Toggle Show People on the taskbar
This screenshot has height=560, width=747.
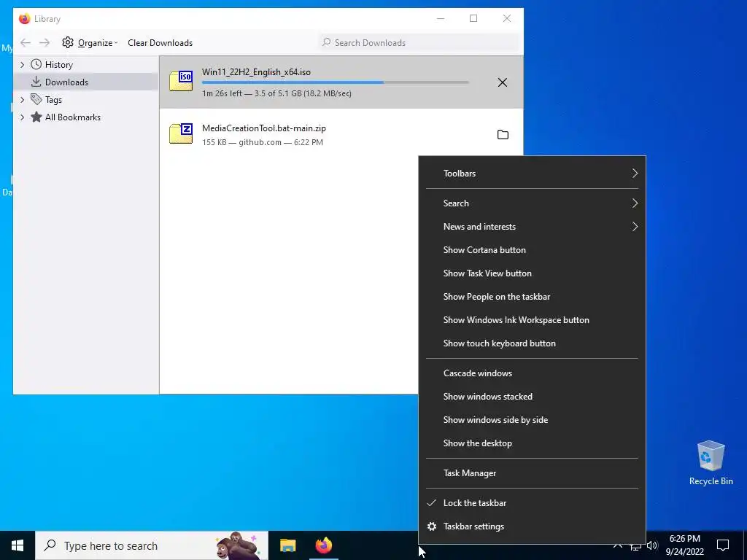532,297
